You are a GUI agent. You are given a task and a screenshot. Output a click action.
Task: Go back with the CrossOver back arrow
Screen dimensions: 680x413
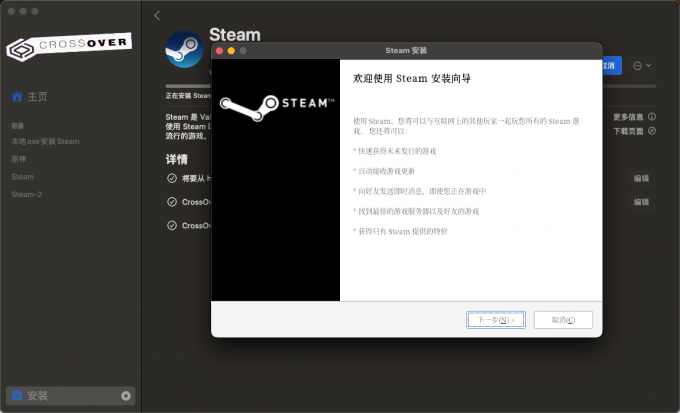pos(157,16)
